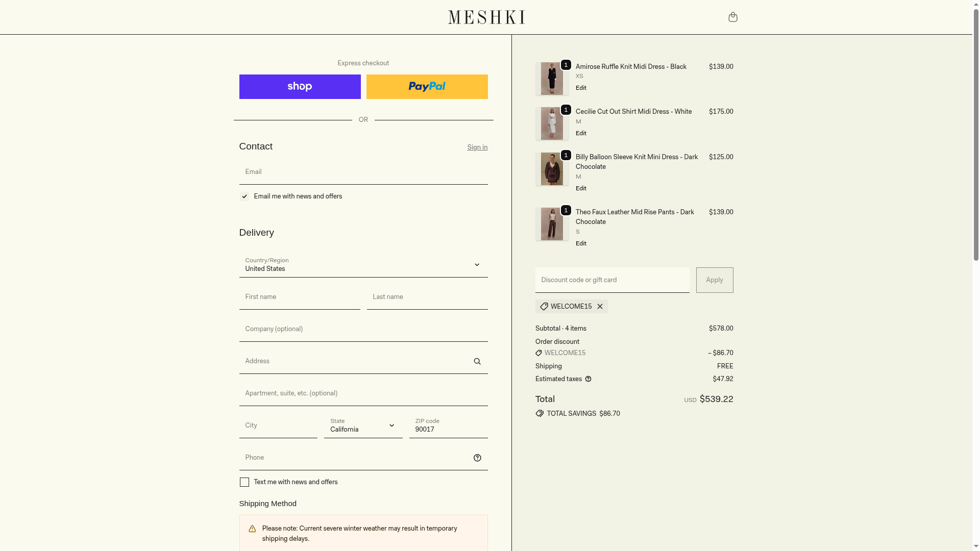Click the estimated taxes info icon

588,379
